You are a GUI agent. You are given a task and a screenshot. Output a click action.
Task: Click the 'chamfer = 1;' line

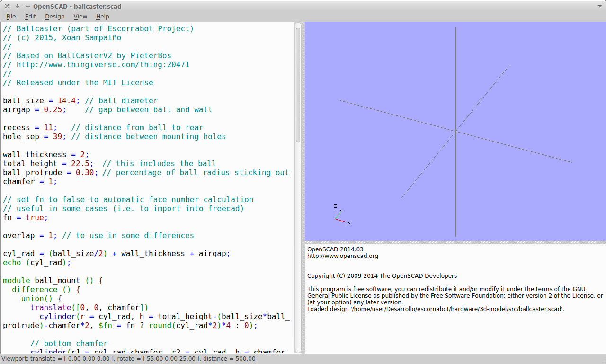click(30, 182)
